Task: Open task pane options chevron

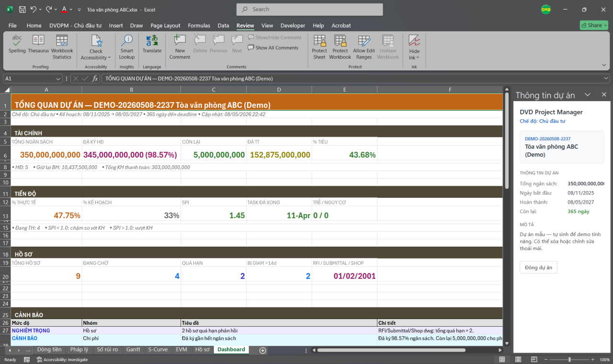Action: pyautogui.click(x=588, y=95)
